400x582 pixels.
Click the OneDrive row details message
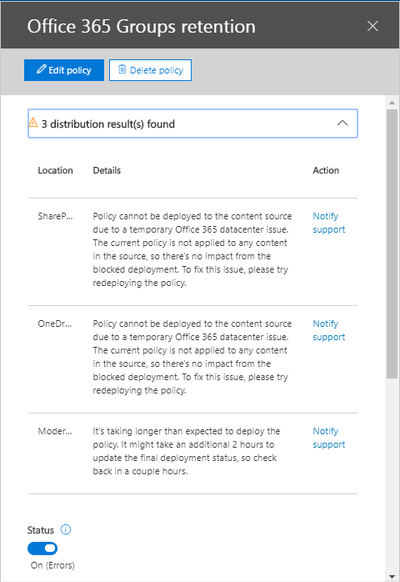tap(192, 357)
